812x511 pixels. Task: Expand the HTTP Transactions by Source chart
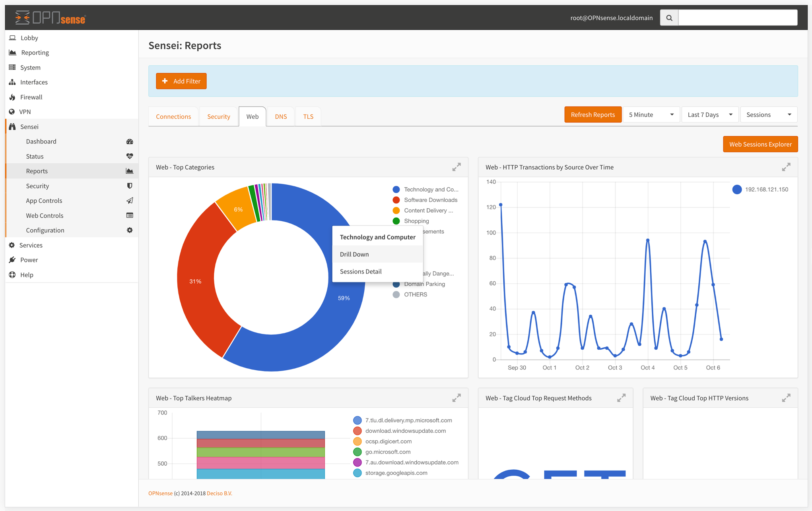(x=786, y=167)
